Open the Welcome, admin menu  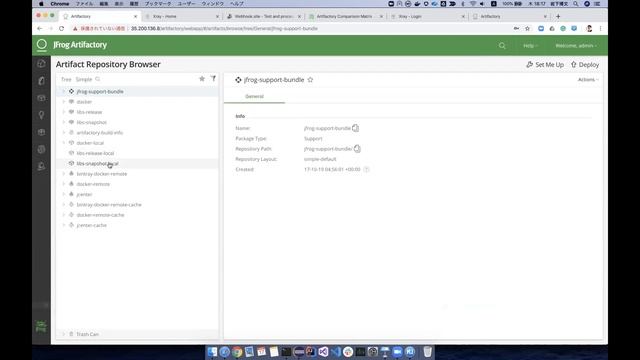pos(576,46)
